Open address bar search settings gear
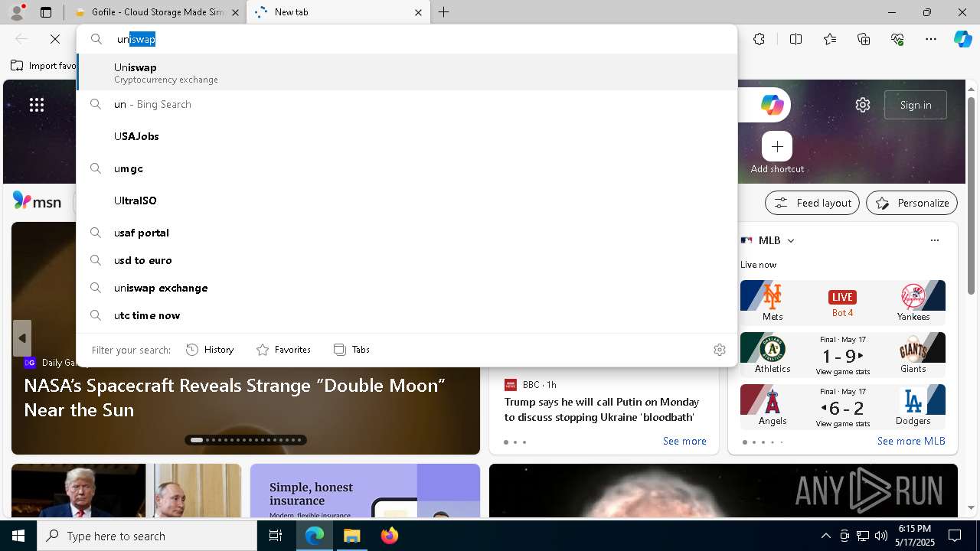This screenshot has height=551, width=980. tap(720, 350)
